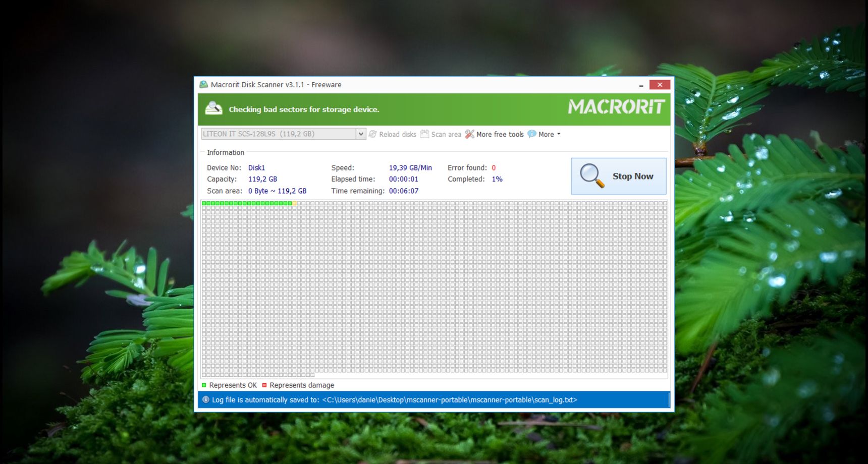Click the Completed 1% value
This screenshot has height=464, width=868.
tap(497, 179)
